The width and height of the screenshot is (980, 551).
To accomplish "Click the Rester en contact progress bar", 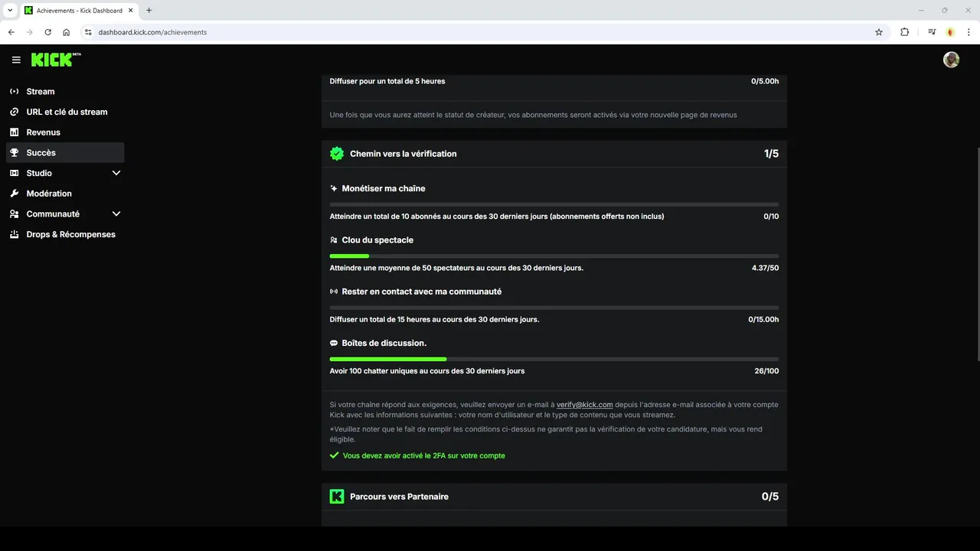I will [x=554, y=308].
